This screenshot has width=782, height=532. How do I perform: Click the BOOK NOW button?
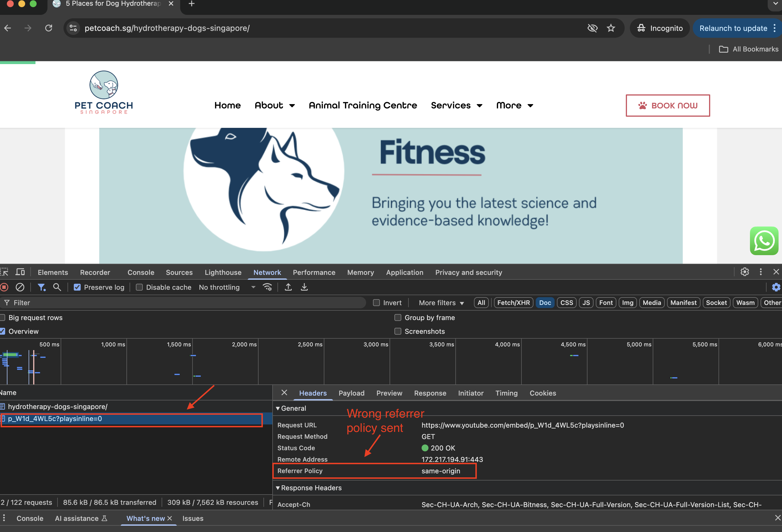pyautogui.click(x=668, y=106)
